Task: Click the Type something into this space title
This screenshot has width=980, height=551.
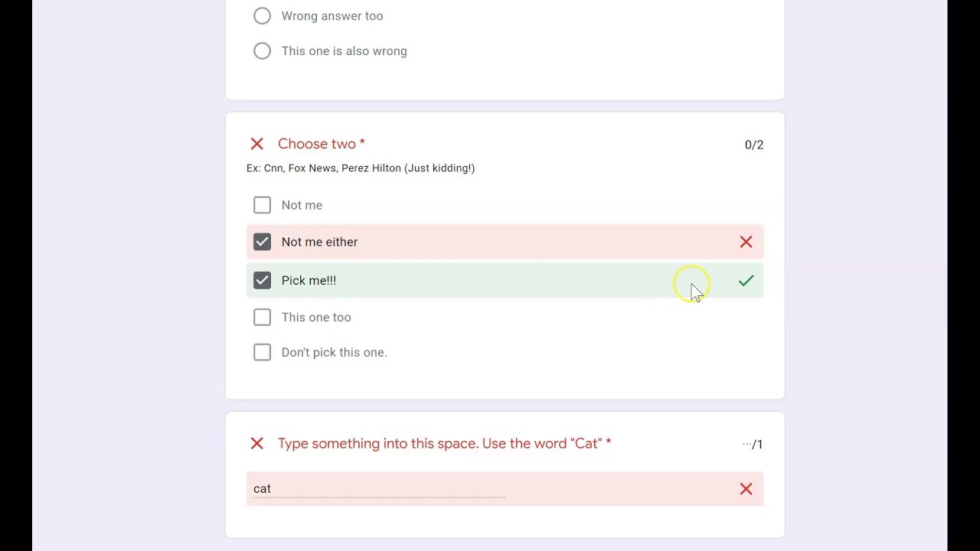Action: (444, 444)
